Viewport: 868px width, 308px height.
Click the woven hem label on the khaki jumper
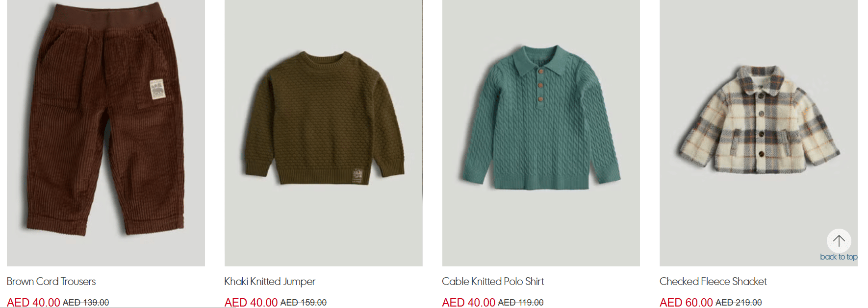point(357,176)
